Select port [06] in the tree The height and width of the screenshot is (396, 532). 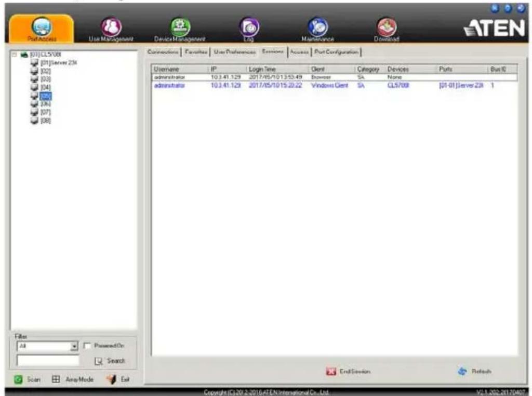46,104
